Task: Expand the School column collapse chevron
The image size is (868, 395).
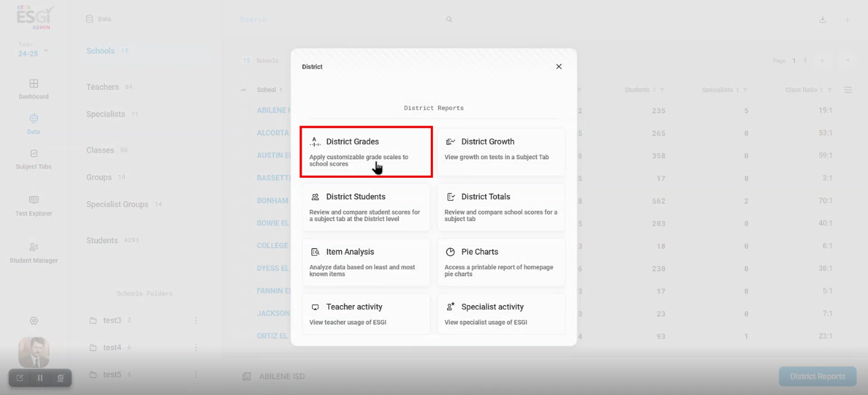Action: (244, 90)
